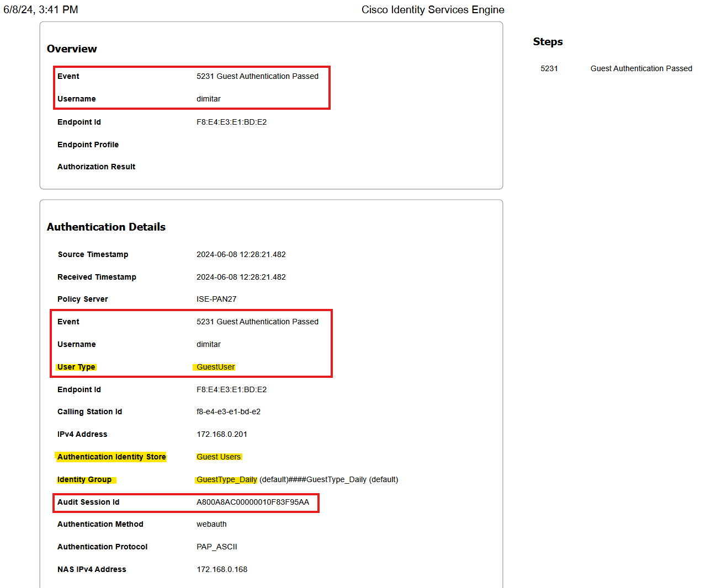
Task: Click Guest Authentication Passed in Steps panel
Action: click(x=641, y=69)
